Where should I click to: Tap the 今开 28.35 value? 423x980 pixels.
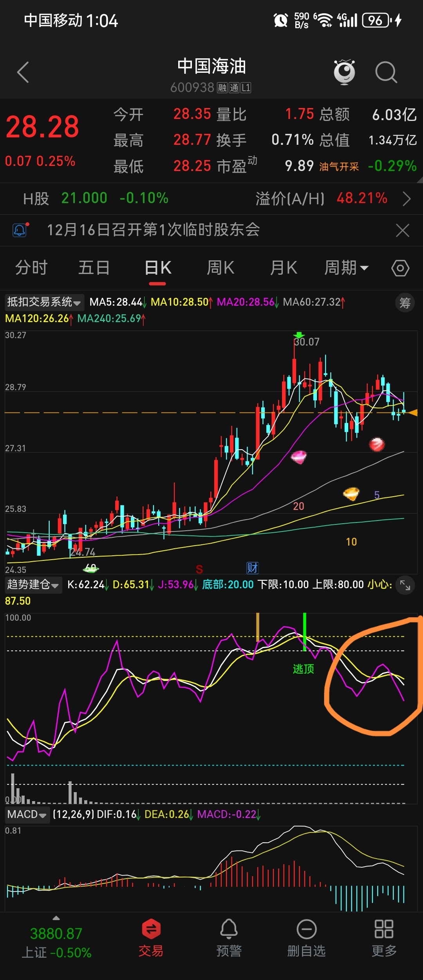tap(192, 114)
